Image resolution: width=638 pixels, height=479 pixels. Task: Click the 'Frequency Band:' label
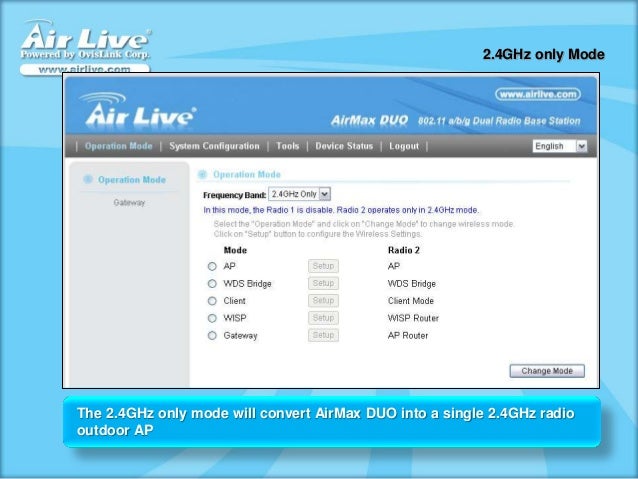(x=234, y=195)
